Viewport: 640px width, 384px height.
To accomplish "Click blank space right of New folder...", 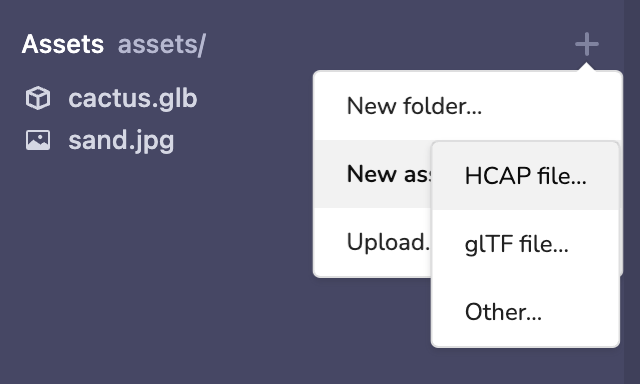I will [x=551, y=106].
